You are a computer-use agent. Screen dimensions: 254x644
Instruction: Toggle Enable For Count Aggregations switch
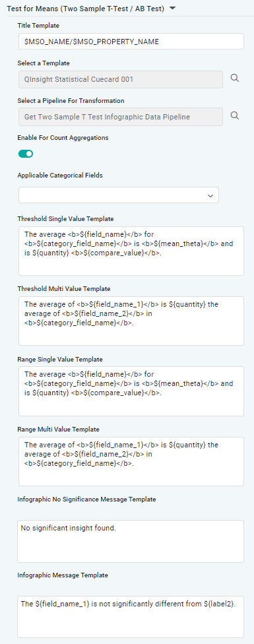click(26, 154)
